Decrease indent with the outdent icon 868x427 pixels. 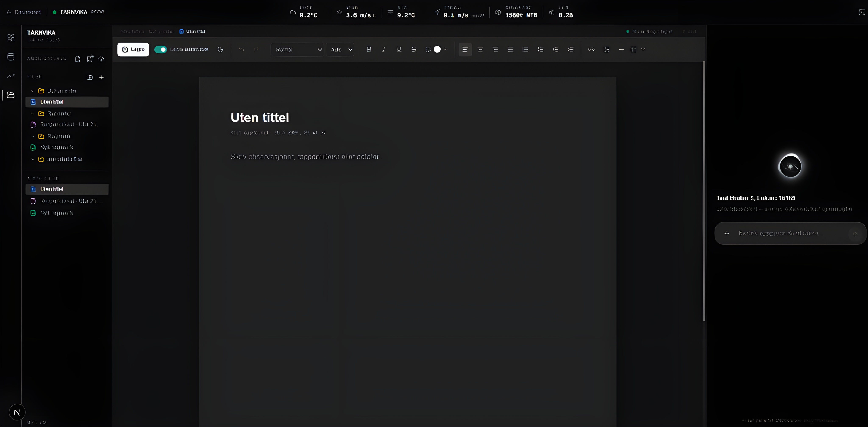[x=556, y=50]
